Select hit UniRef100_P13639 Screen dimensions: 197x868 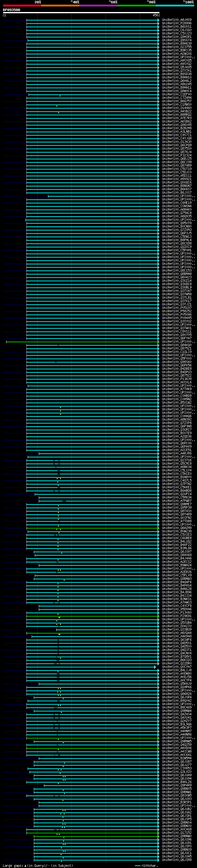pyautogui.click(x=177, y=379)
